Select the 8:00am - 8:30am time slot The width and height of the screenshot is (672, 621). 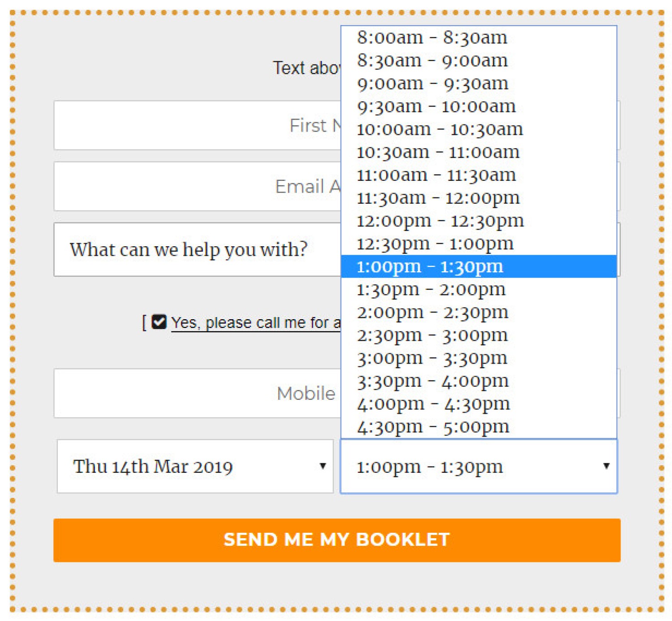click(478, 37)
